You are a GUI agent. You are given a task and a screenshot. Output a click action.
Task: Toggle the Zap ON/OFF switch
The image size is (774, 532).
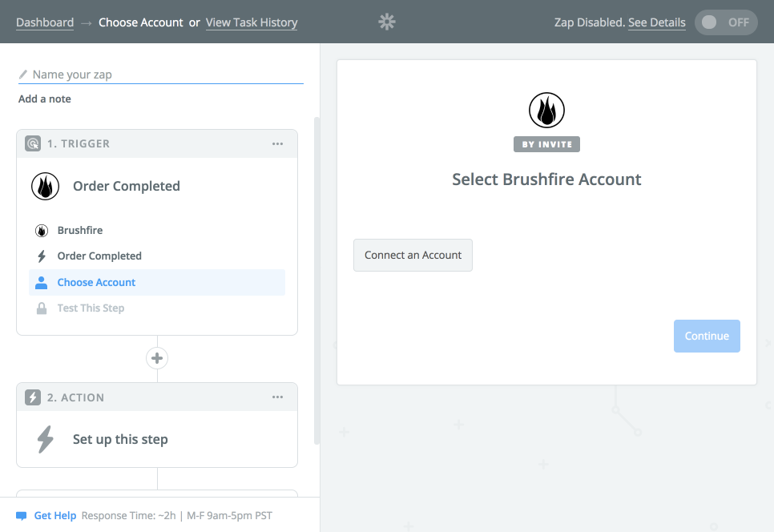(726, 22)
